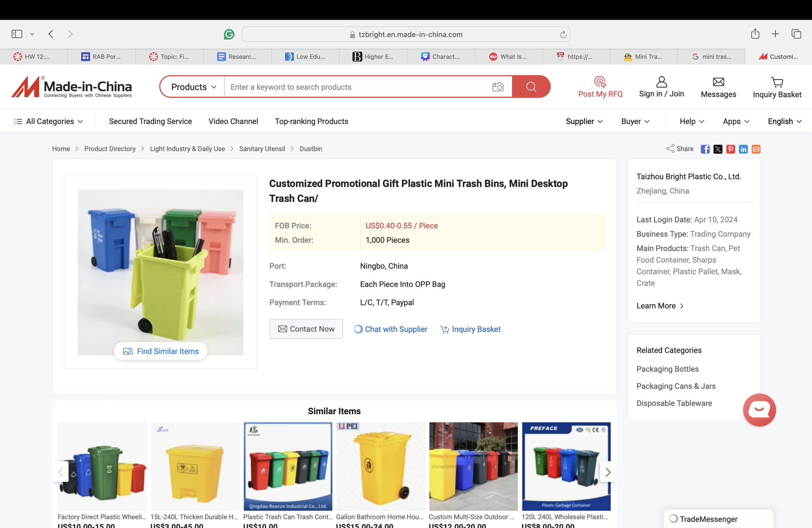Share product on Facebook icon
Image resolution: width=812 pixels, height=528 pixels.
[x=705, y=149]
